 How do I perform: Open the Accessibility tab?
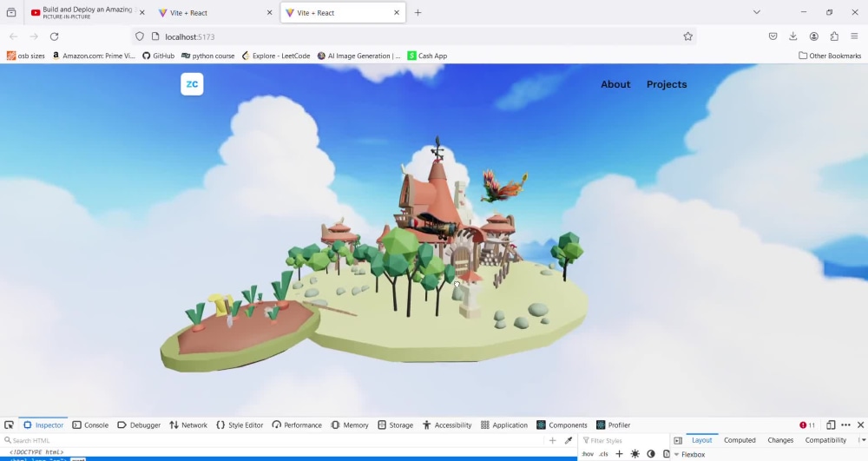point(447,425)
